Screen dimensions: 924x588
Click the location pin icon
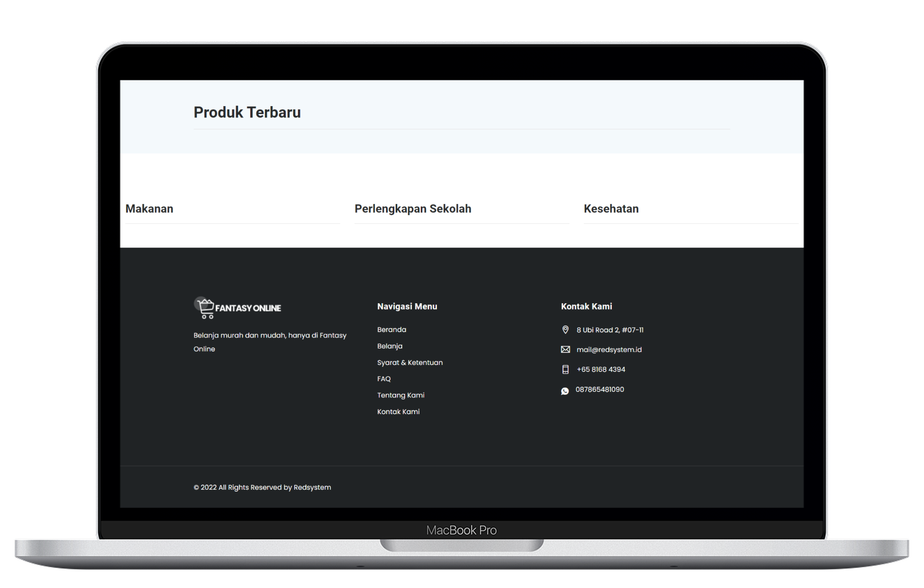coord(565,330)
